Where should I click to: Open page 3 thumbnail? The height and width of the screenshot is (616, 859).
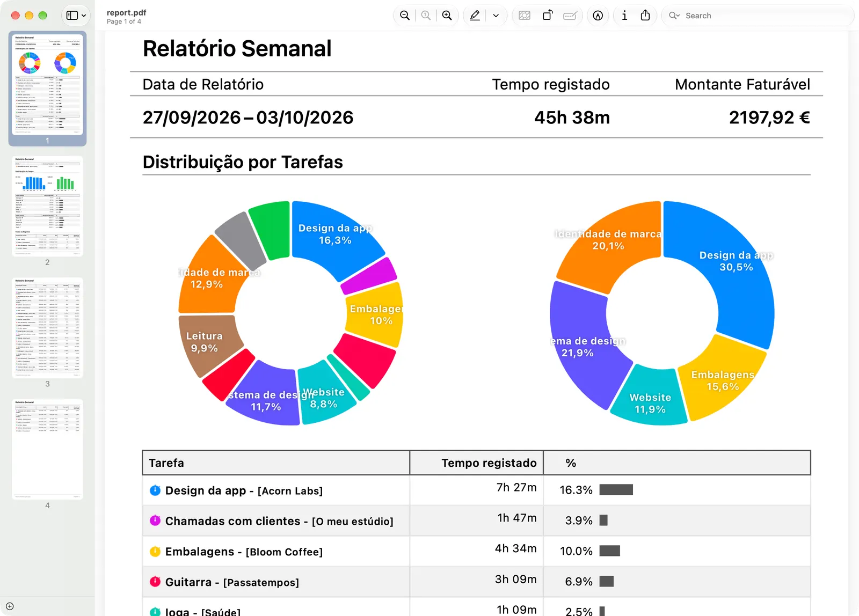pyautogui.click(x=47, y=328)
